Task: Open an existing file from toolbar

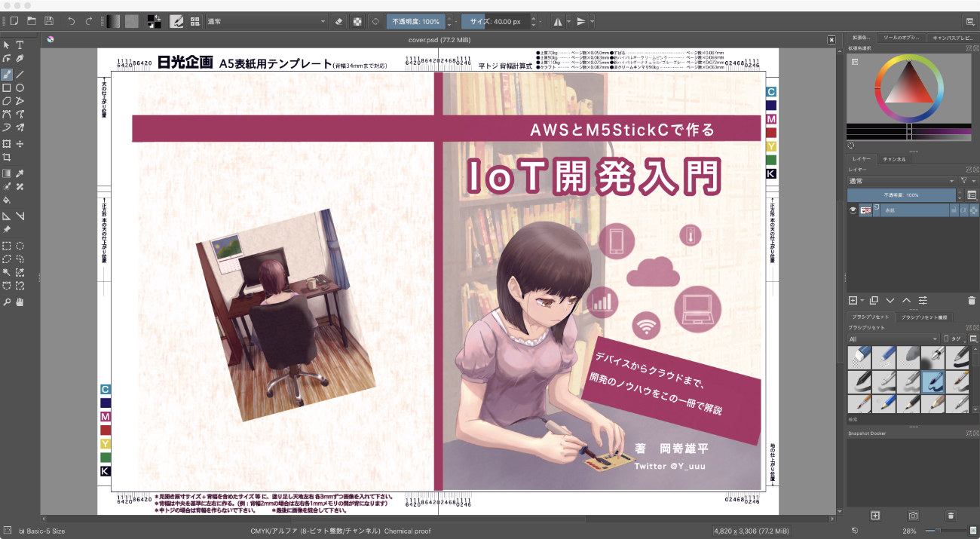Action: pyautogui.click(x=31, y=21)
